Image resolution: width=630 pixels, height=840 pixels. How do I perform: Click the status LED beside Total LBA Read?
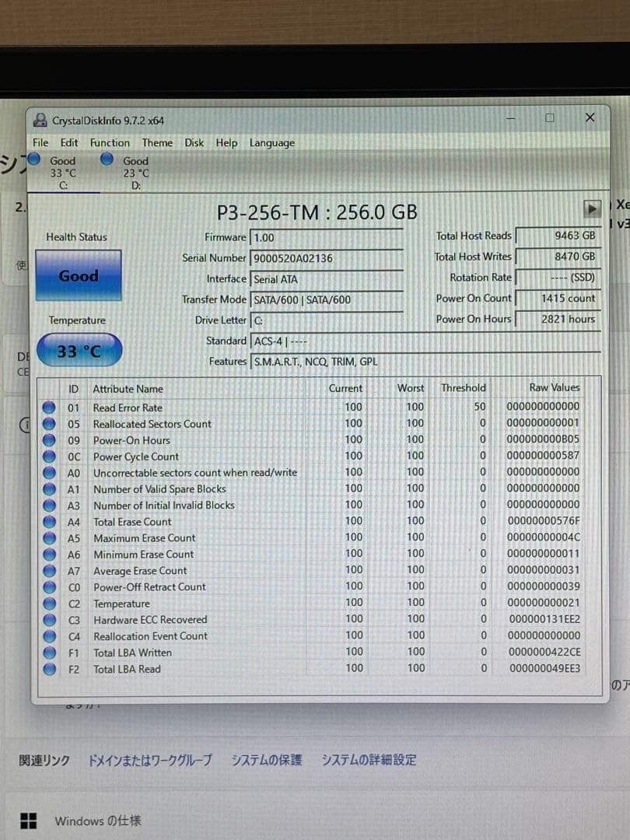(49, 669)
